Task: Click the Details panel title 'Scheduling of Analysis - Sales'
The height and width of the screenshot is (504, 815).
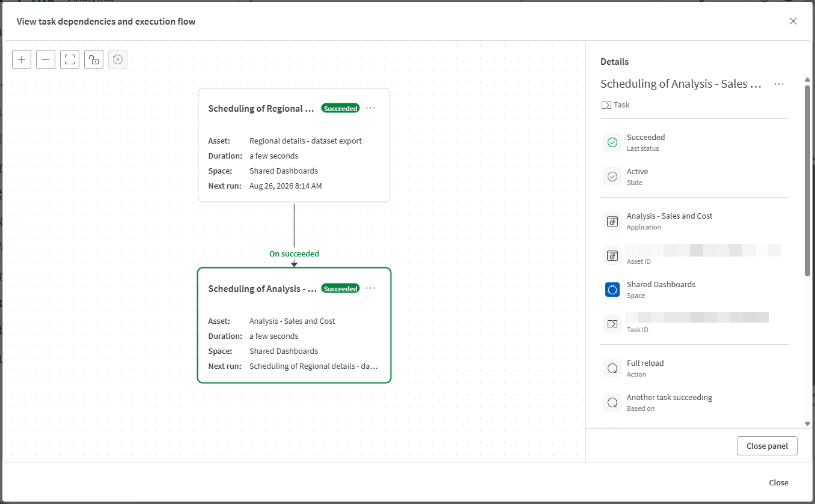Action: coord(682,84)
